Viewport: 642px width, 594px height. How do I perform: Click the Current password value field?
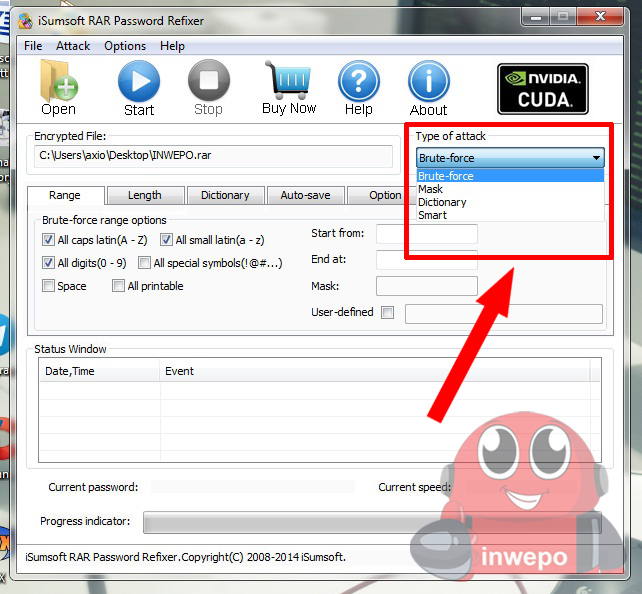253,487
